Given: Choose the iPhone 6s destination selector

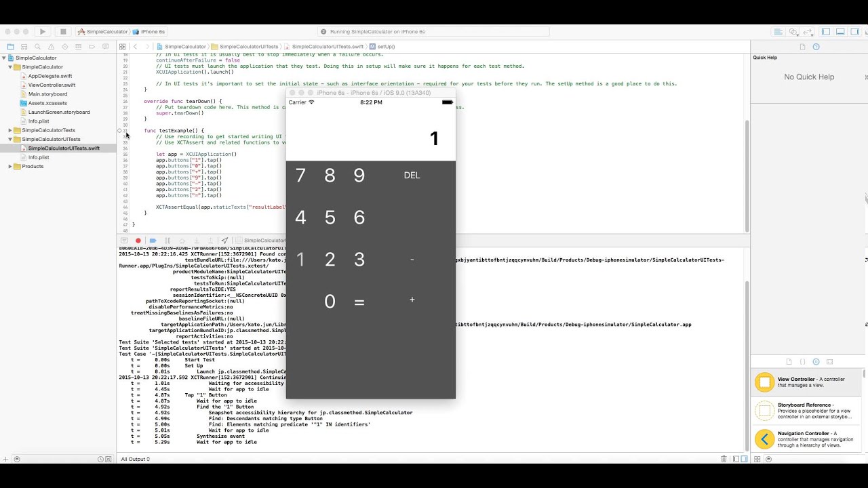Looking at the screenshot, I should pos(149,32).
